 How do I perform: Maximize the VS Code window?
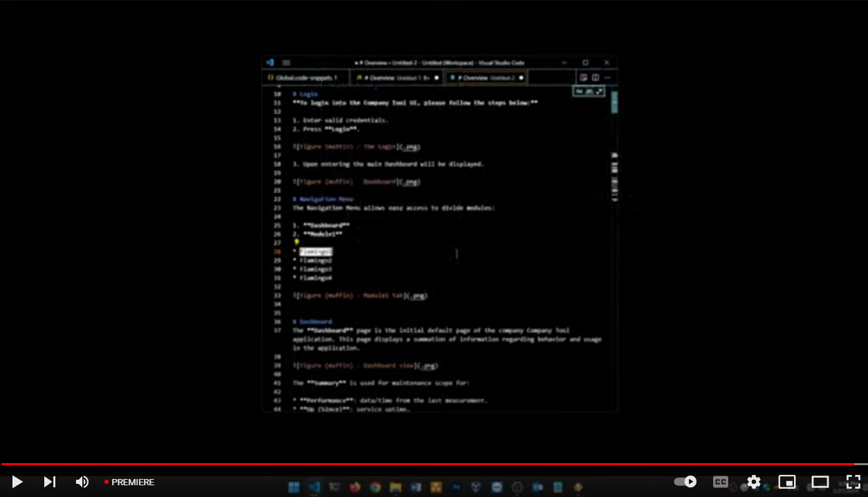click(585, 62)
